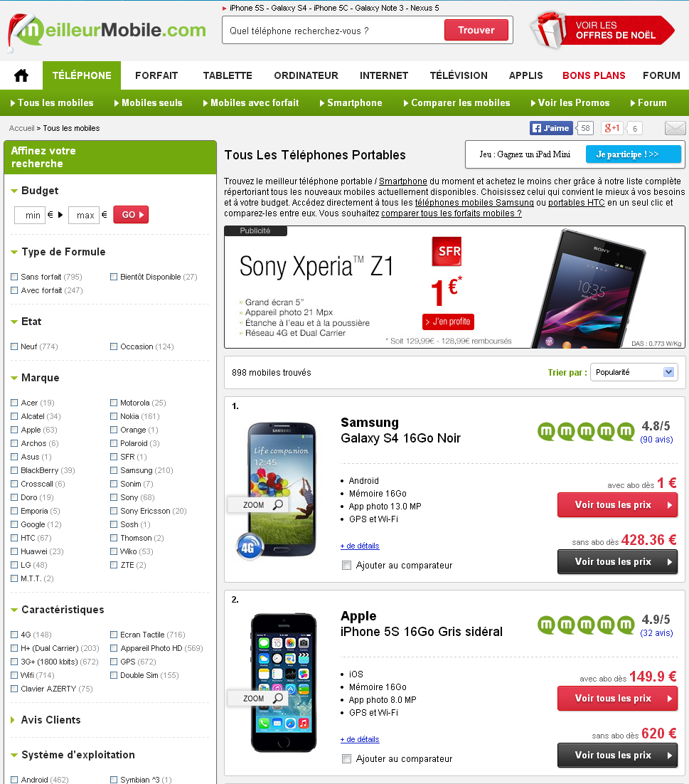The image size is (689, 784).
Task: Select Comparer les mobiles submenu
Action: (456, 102)
